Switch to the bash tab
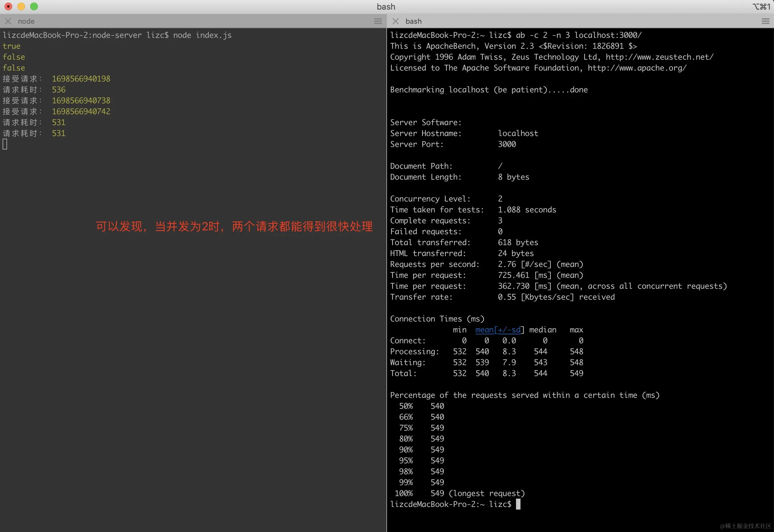The height and width of the screenshot is (532, 774). [x=413, y=21]
